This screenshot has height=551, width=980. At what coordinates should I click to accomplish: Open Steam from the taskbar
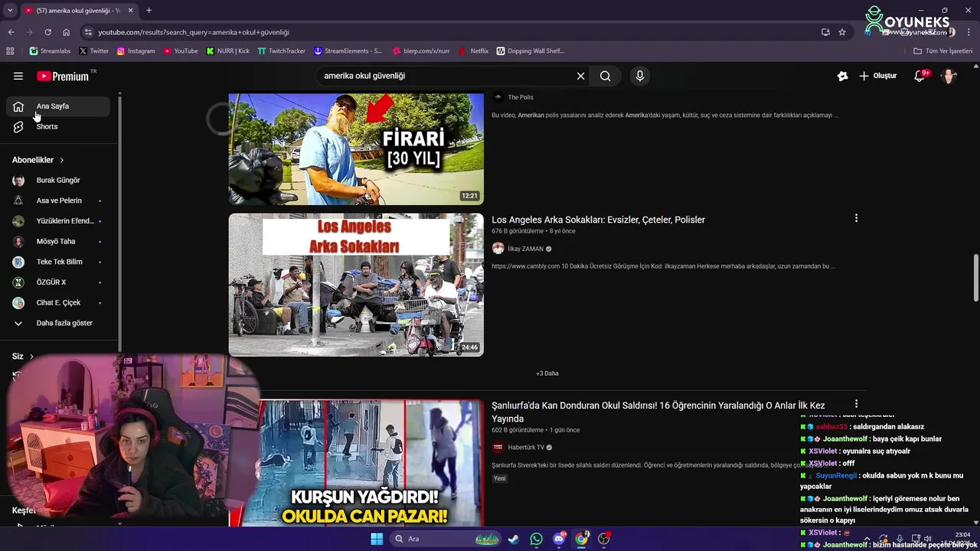[514, 539]
